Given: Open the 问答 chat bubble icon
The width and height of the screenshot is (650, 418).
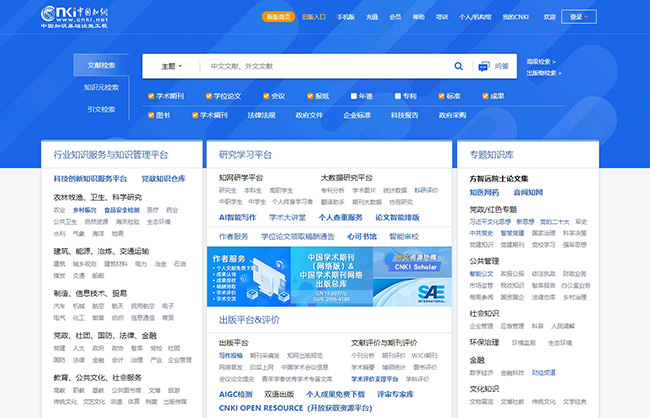Looking at the screenshot, I should (x=484, y=66).
